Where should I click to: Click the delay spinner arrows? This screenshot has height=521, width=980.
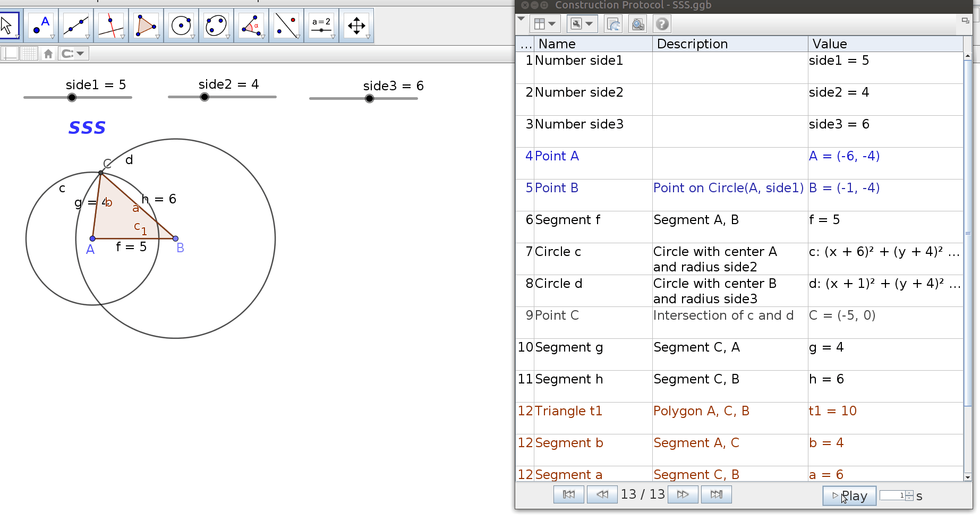(909, 496)
